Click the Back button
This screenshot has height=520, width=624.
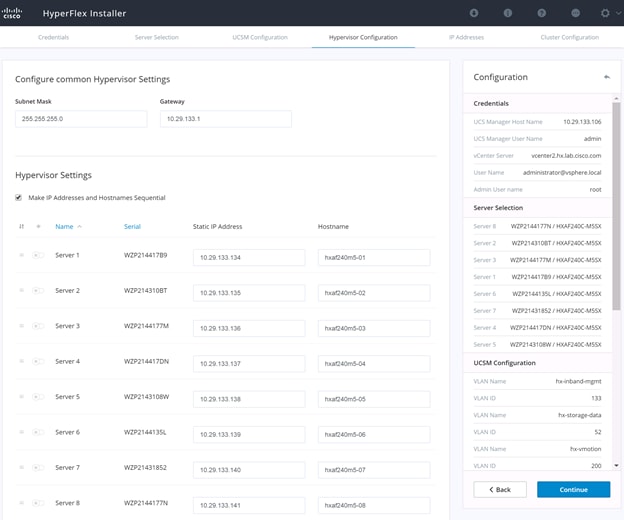pyautogui.click(x=500, y=489)
